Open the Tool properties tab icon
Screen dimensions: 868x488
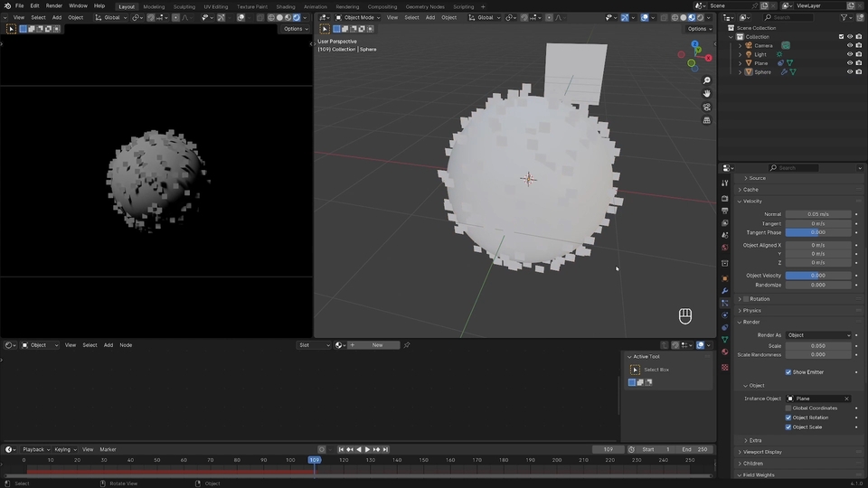coord(724,183)
